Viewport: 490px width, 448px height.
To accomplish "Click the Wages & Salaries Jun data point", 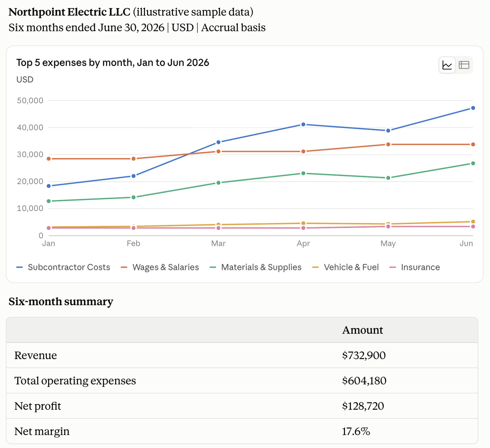I will coord(473,144).
